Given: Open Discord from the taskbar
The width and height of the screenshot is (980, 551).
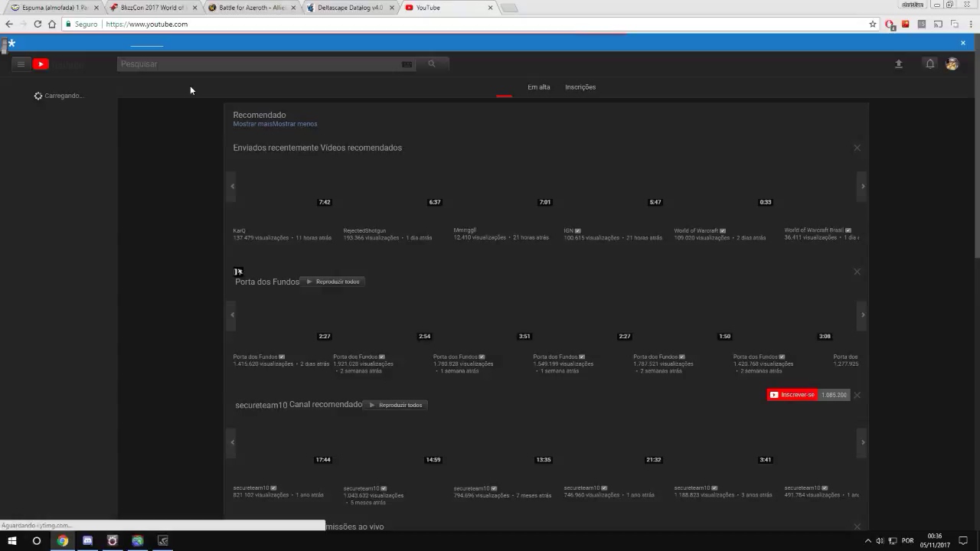Looking at the screenshot, I should tap(87, 541).
